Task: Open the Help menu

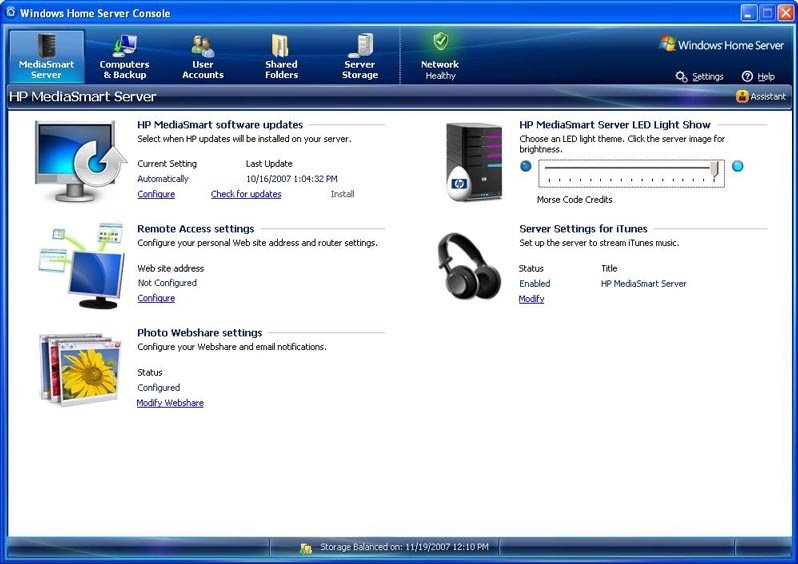Action: pos(758,76)
